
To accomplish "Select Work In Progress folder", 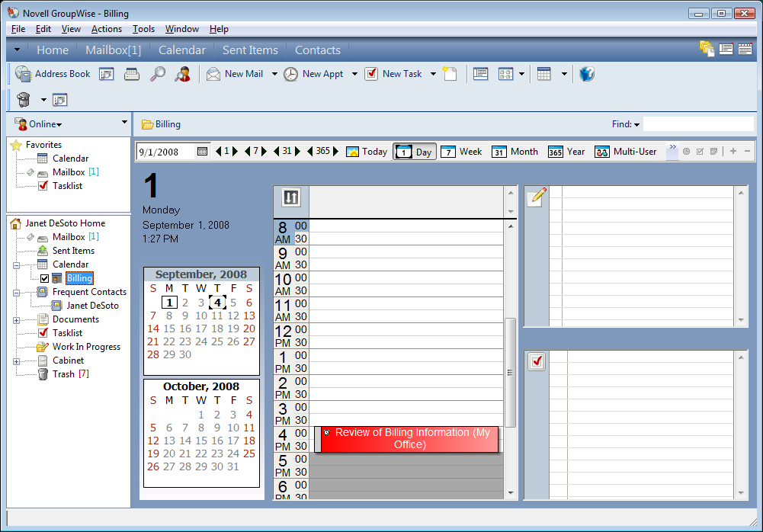I will click(86, 347).
